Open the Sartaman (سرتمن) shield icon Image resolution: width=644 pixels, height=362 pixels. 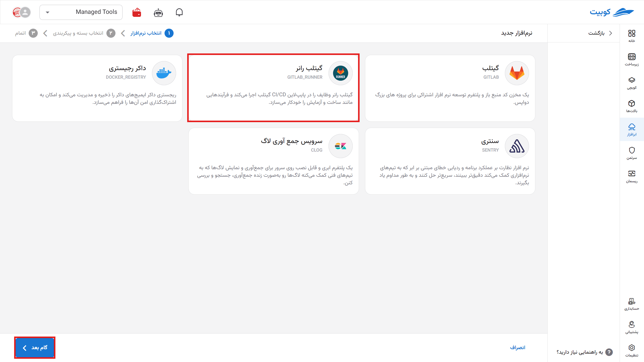632,153
